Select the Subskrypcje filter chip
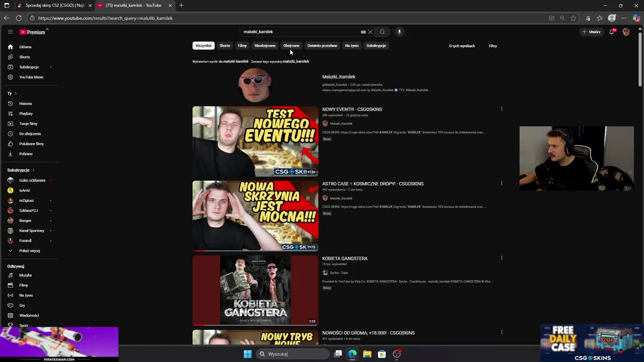Screen dimensions: 644x362 (376, 46)
